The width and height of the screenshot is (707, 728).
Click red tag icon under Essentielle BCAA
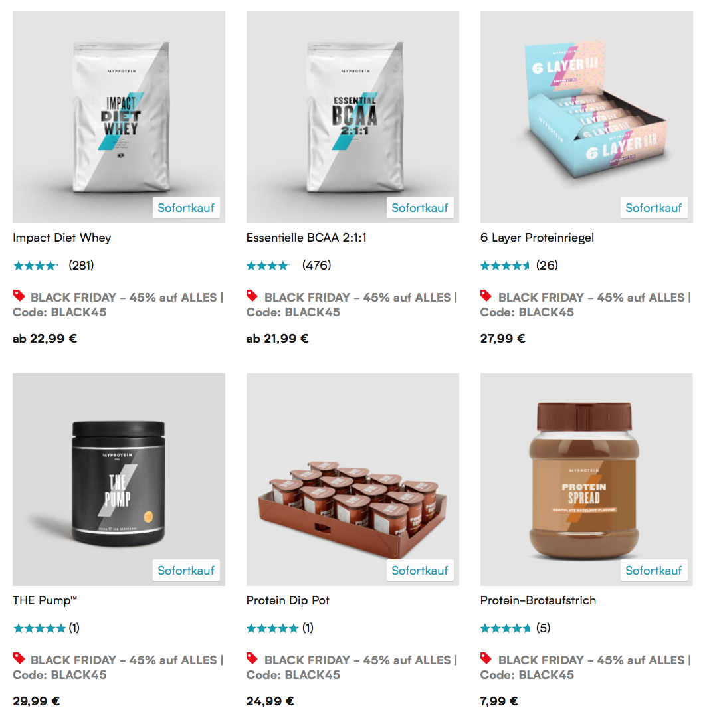252,296
